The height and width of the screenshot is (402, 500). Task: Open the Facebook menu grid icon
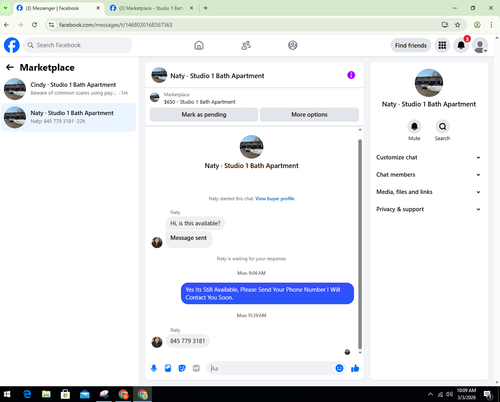coord(442,45)
